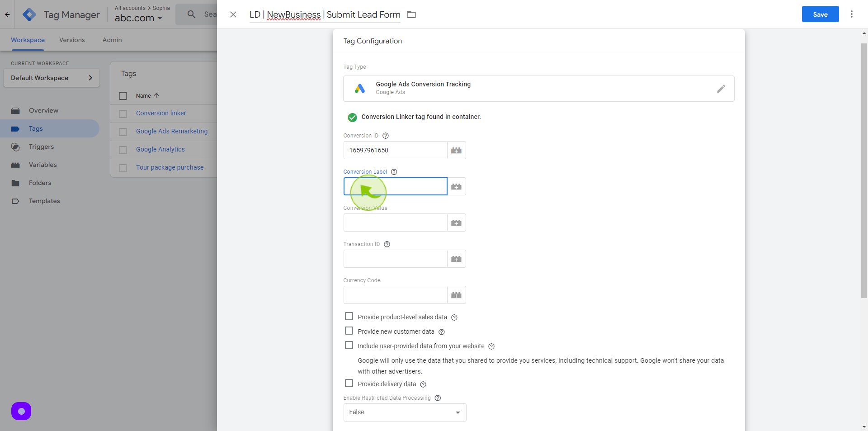Open Overview in the sidebar

(x=43, y=110)
